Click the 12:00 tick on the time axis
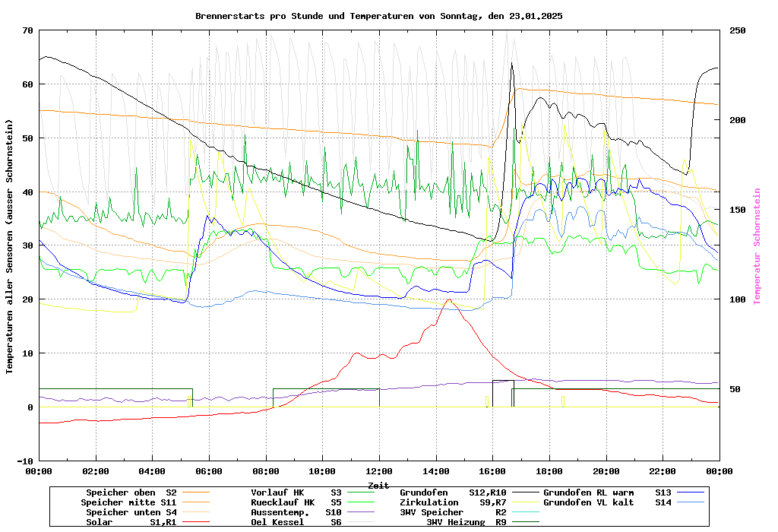This screenshot has width=778, height=532. point(379,470)
